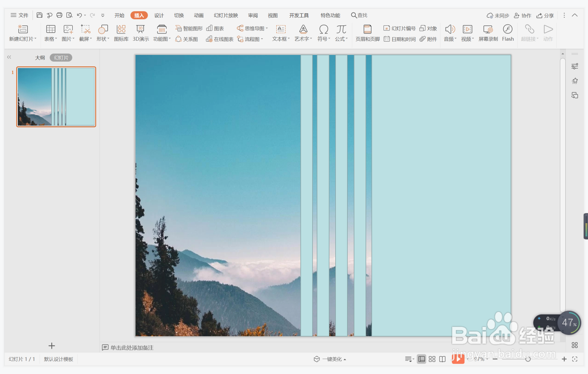
Task: Select slide 1 thumbnail
Action: click(56, 97)
